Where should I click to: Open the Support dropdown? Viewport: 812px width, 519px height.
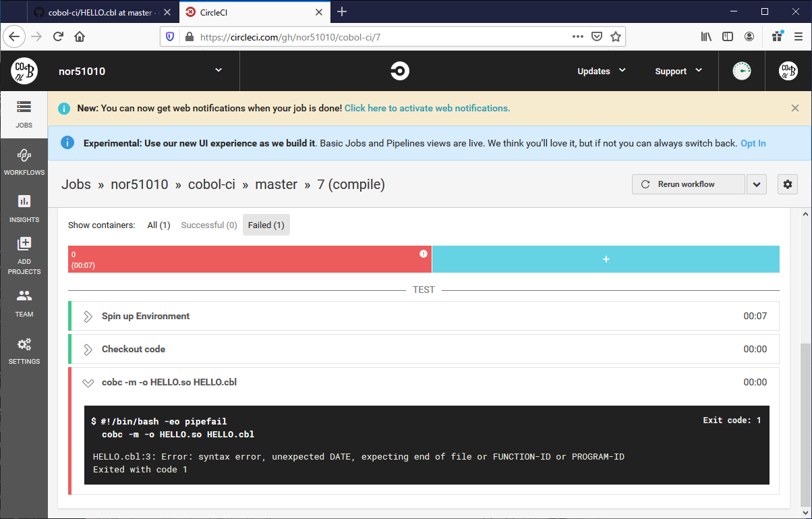(679, 71)
